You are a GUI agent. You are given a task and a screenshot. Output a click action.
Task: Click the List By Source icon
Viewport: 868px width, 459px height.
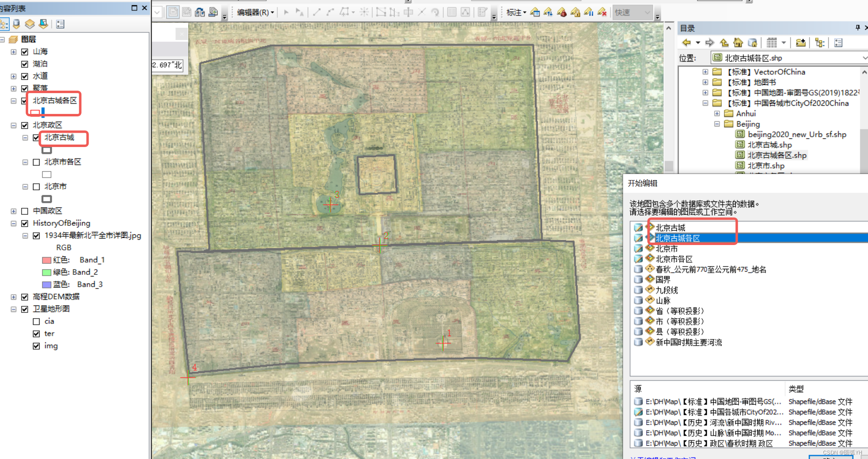(x=16, y=24)
